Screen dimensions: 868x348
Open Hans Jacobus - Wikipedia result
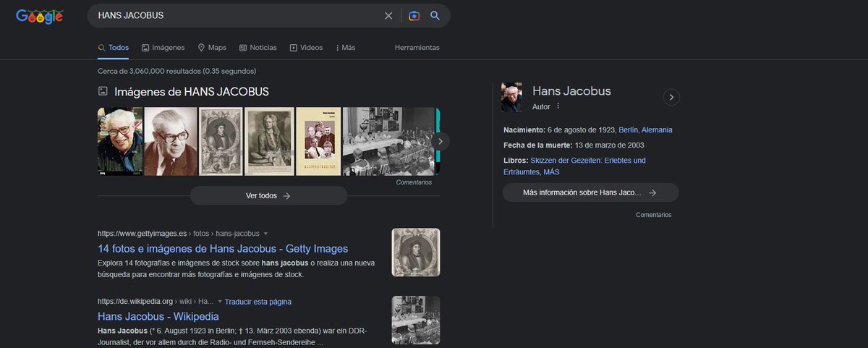(158, 316)
